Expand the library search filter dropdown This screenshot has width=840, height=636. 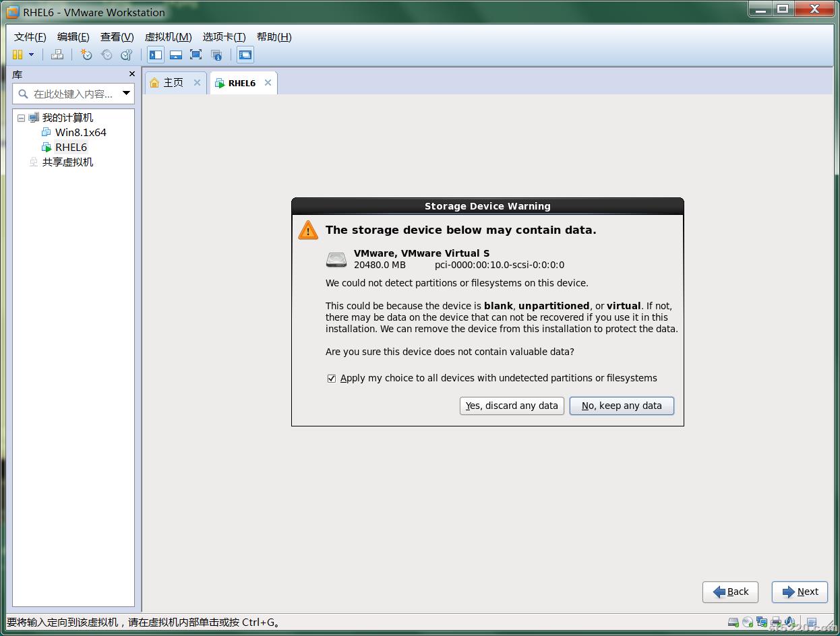126,94
